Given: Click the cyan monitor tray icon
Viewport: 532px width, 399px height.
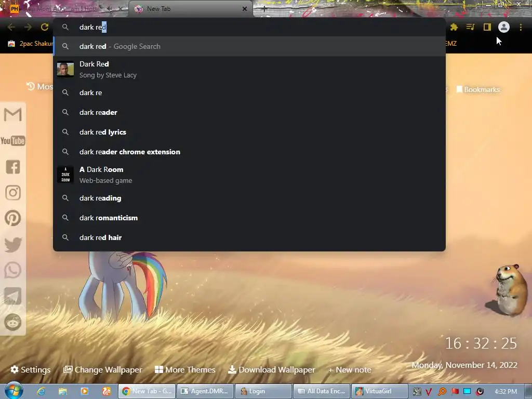Looking at the screenshot, I should (x=467, y=392).
